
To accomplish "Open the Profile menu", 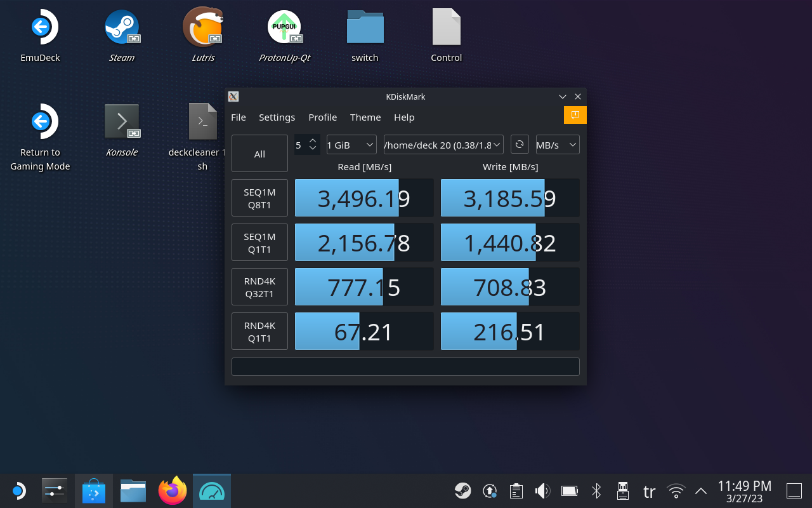I will [x=322, y=117].
